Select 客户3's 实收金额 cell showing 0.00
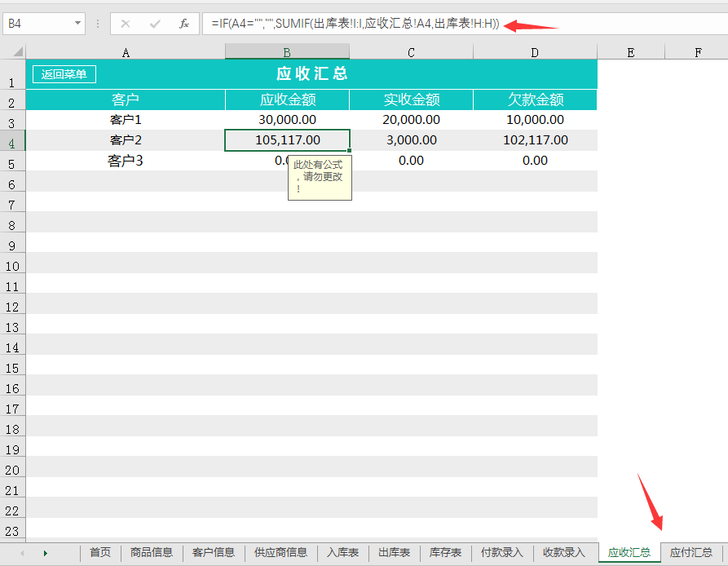Image resolution: width=728 pixels, height=566 pixels. 411,161
